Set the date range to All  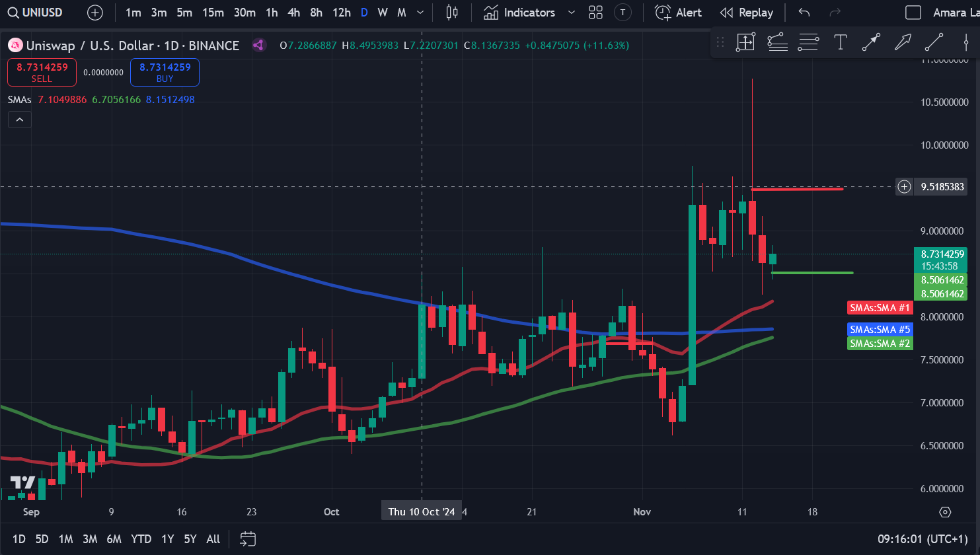point(213,539)
